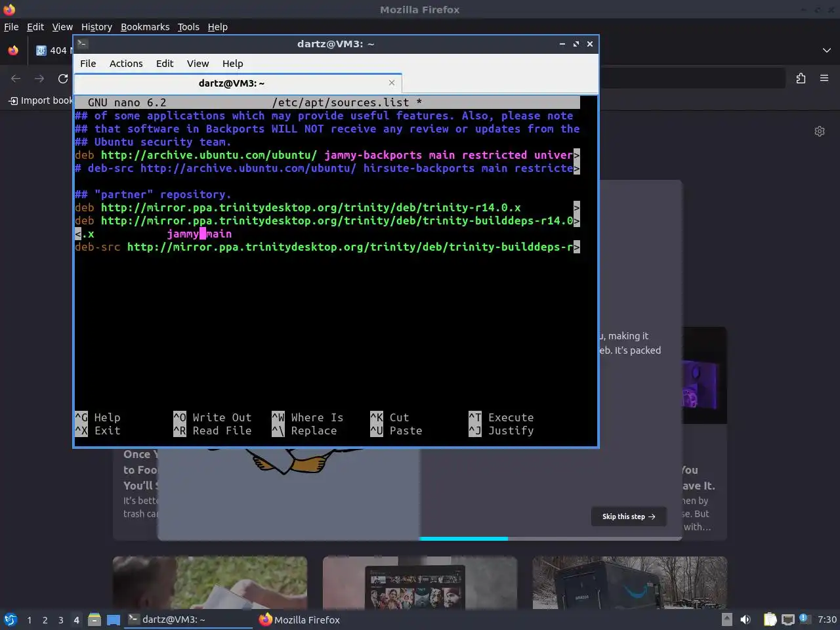Open the file manager taskbar icon
The image size is (840, 630).
[x=94, y=619]
